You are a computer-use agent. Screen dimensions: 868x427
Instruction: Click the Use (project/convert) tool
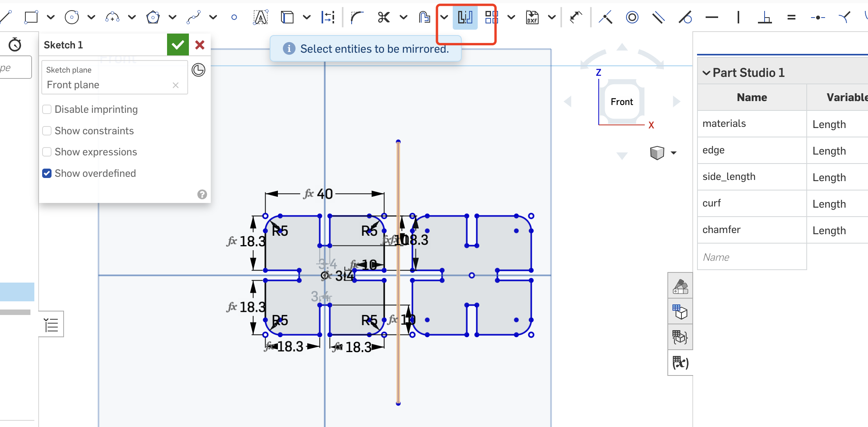[x=287, y=17]
